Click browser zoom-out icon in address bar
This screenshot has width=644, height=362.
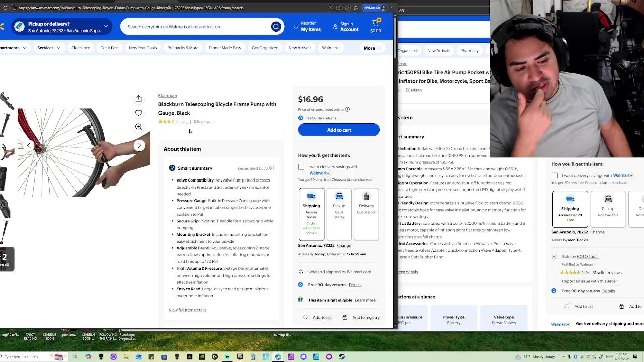pyautogui.click(x=338, y=8)
